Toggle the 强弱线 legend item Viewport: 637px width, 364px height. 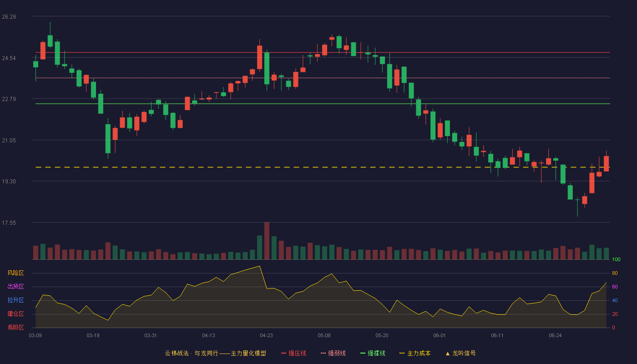(x=333, y=353)
